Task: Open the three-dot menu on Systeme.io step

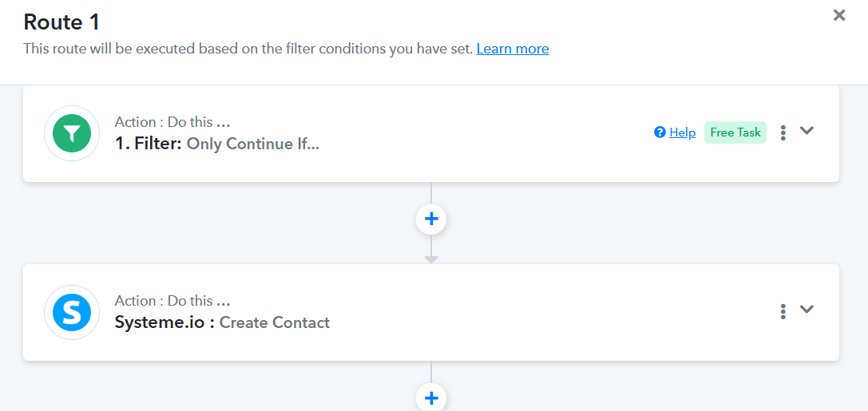Action: (783, 311)
